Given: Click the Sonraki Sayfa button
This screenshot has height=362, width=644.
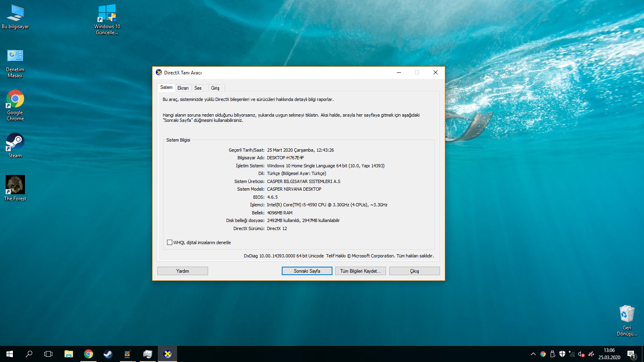Looking at the screenshot, I should 307,271.
